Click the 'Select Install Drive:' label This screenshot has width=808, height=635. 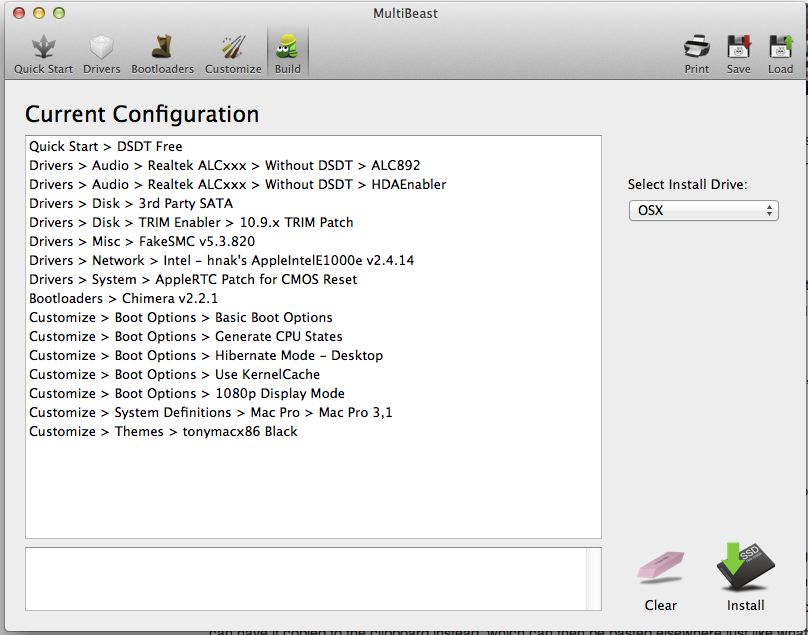pyautogui.click(x=687, y=185)
